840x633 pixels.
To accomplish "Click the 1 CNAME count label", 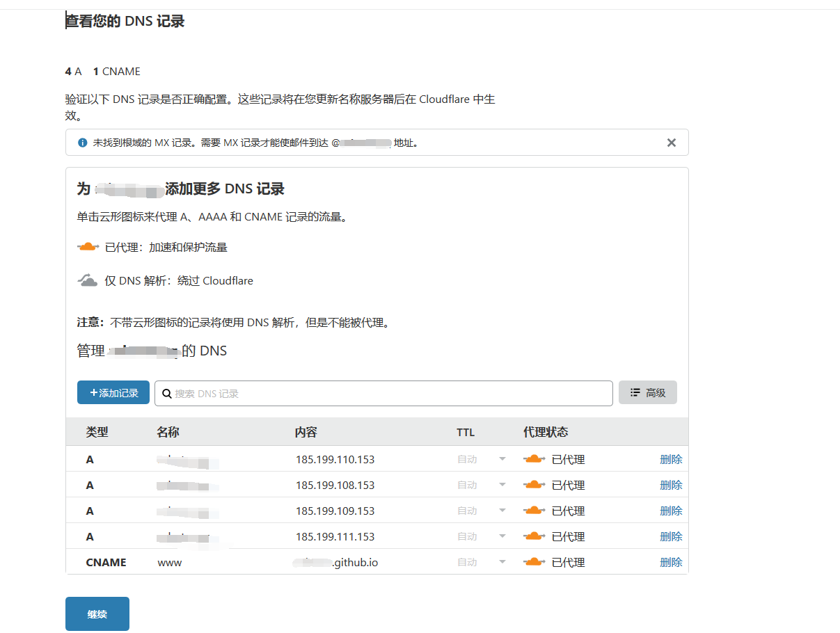I will 117,71.
